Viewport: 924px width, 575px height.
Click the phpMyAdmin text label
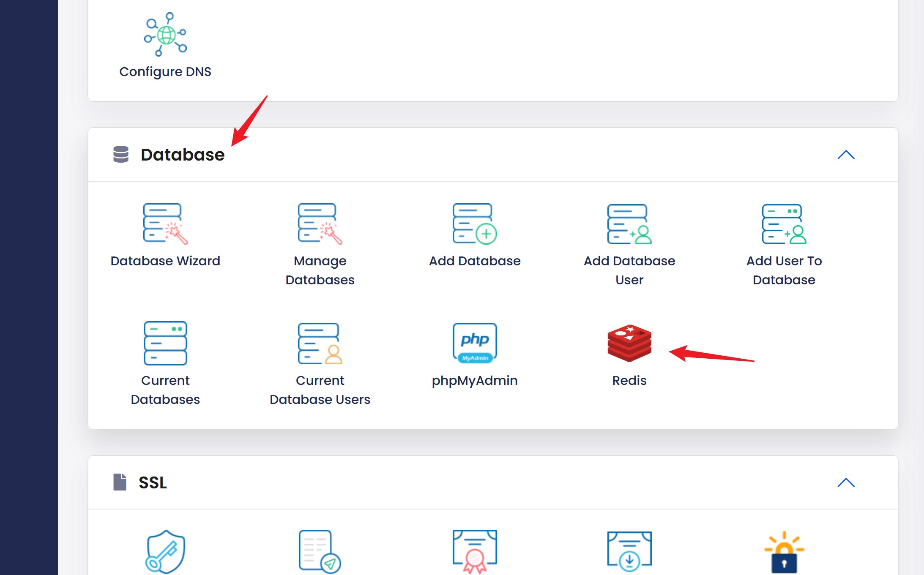475,381
